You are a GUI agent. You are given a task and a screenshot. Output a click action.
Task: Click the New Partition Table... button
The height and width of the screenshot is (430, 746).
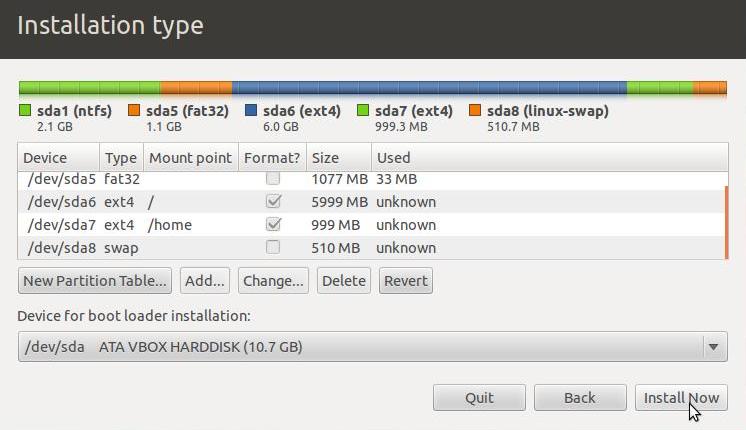coord(95,281)
